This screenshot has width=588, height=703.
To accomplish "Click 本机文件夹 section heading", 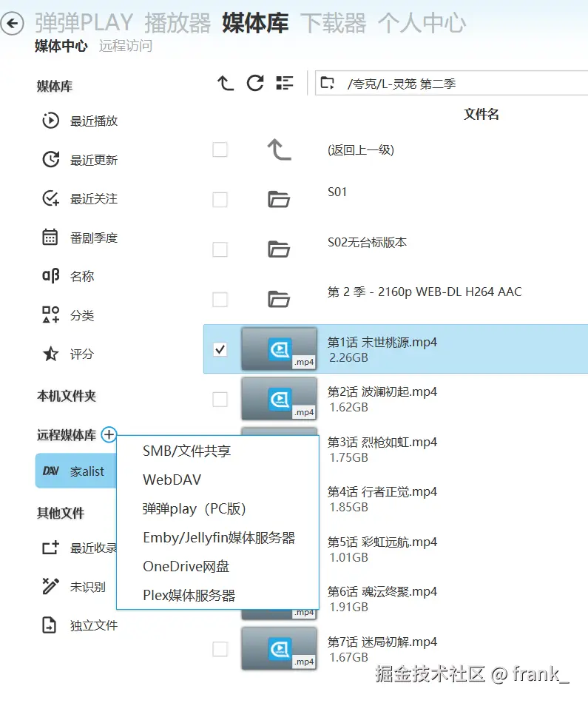I will pos(67,396).
